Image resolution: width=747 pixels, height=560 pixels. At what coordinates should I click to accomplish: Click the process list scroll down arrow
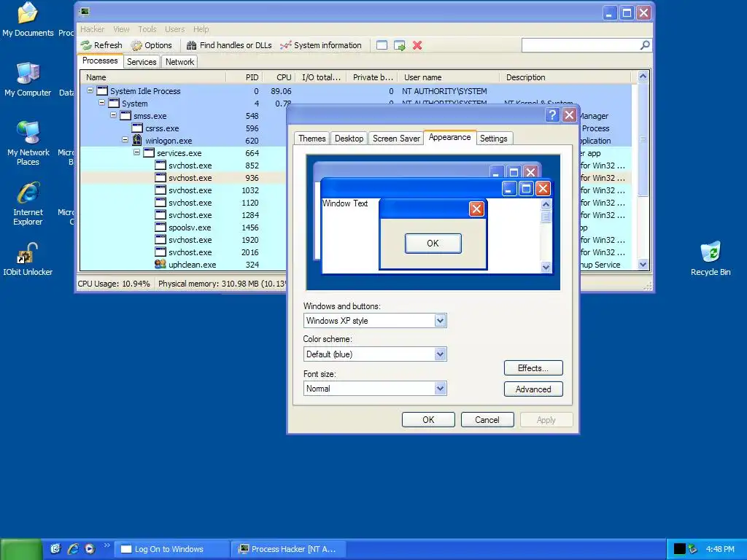coord(643,265)
